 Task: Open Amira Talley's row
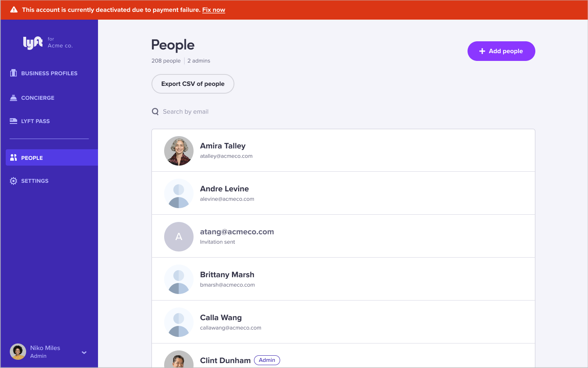pyautogui.click(x=343, y=150)
